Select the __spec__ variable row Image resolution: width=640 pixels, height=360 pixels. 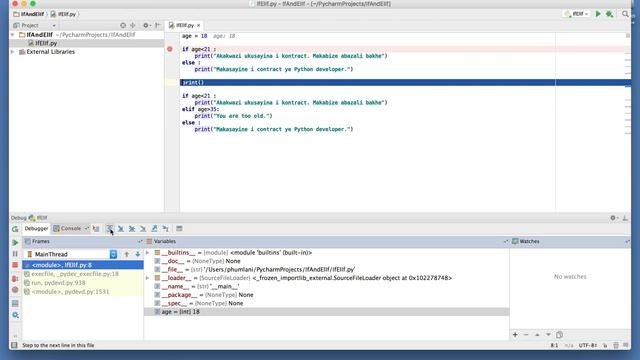pos(327,303)
